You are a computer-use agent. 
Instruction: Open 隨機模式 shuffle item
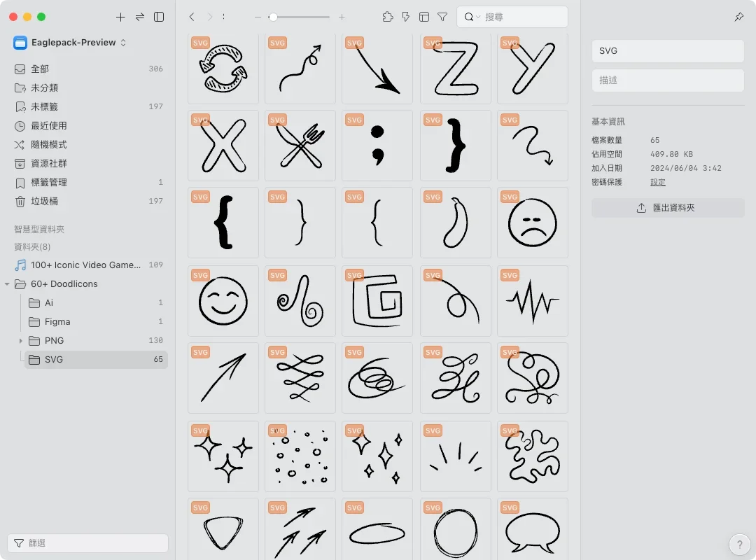pos(89,145)
